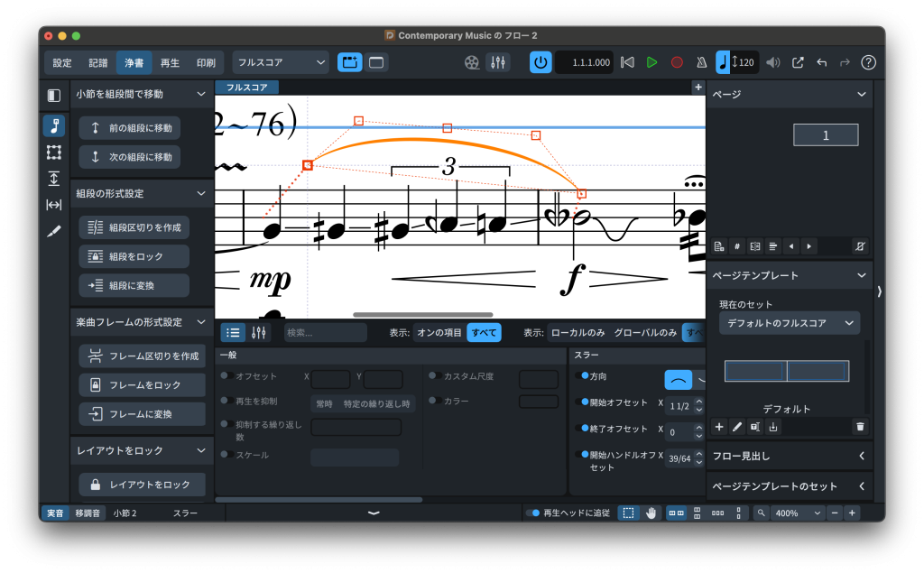Click the 組段をロック button
This screenshot has height=573, width=924.
134,256
